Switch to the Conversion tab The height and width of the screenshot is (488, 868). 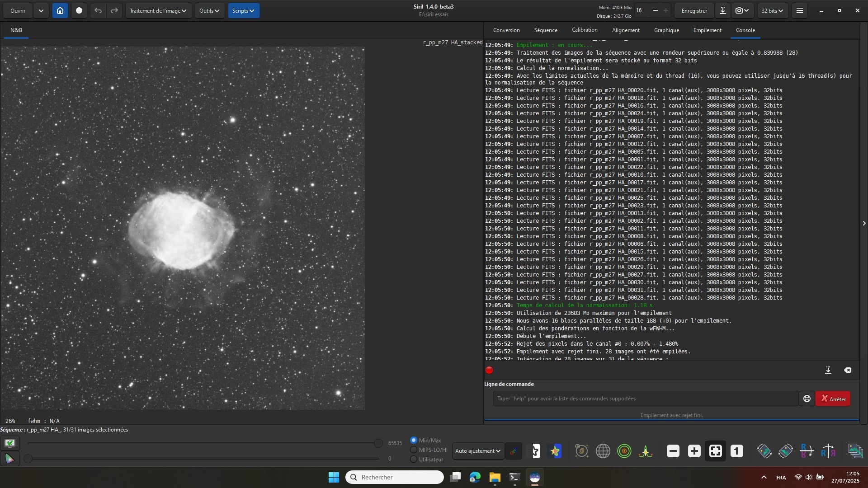(506, 30)
